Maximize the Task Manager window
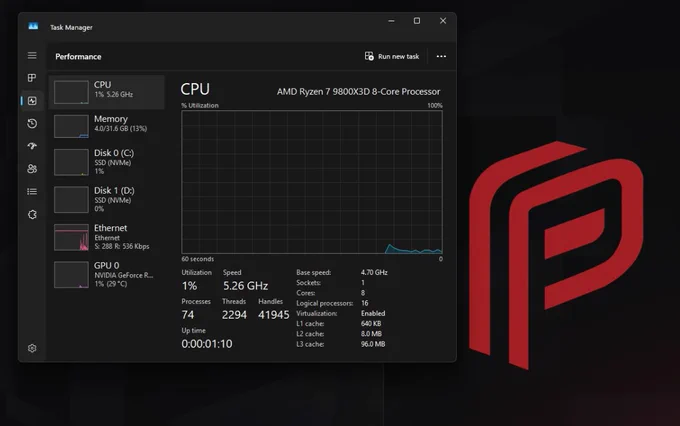Screen dimensions: 680x426 (x=417, y=21)
